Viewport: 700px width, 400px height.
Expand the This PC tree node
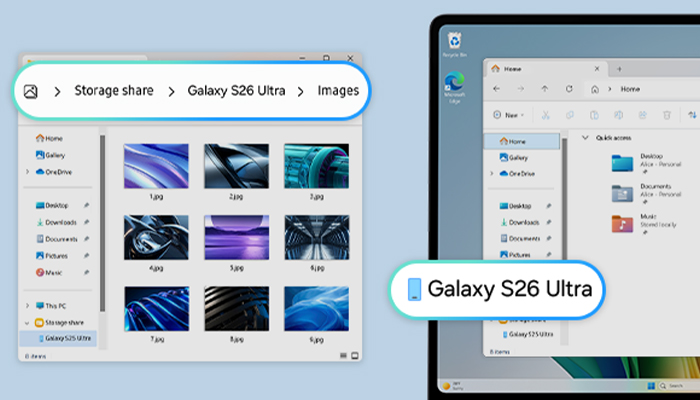click(x=27, y=305)
